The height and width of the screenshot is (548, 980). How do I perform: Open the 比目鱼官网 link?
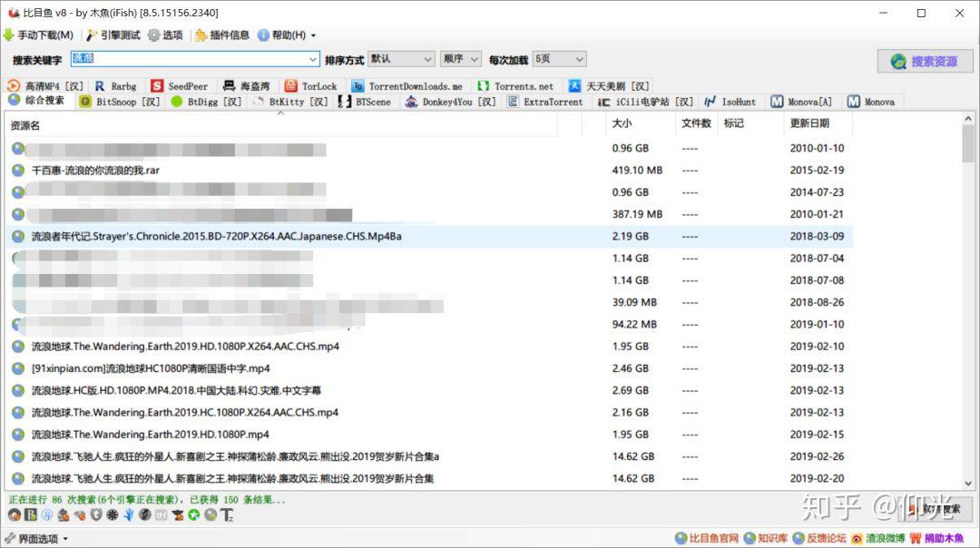707,538
